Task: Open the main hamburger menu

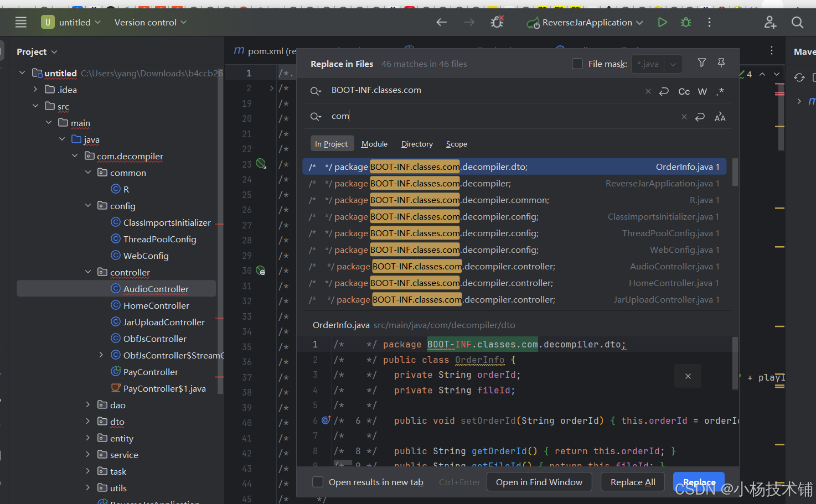Action: [x=21, y=22]
